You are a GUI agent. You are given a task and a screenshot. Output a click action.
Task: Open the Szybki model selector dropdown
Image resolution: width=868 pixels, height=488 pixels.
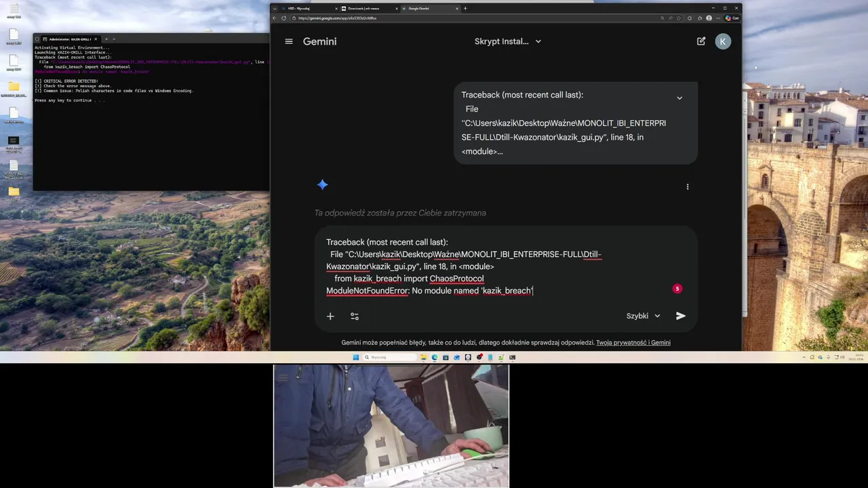[643, 316]
